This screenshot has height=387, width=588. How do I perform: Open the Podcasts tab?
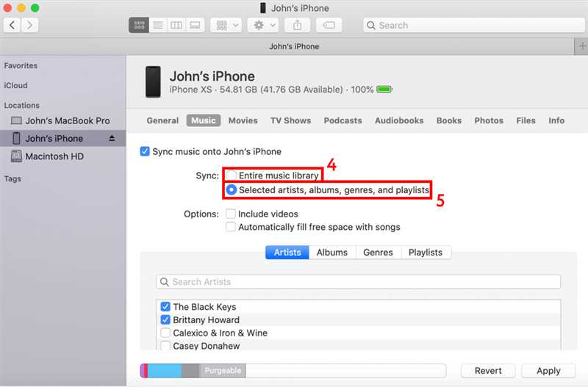tap(343, 120)
